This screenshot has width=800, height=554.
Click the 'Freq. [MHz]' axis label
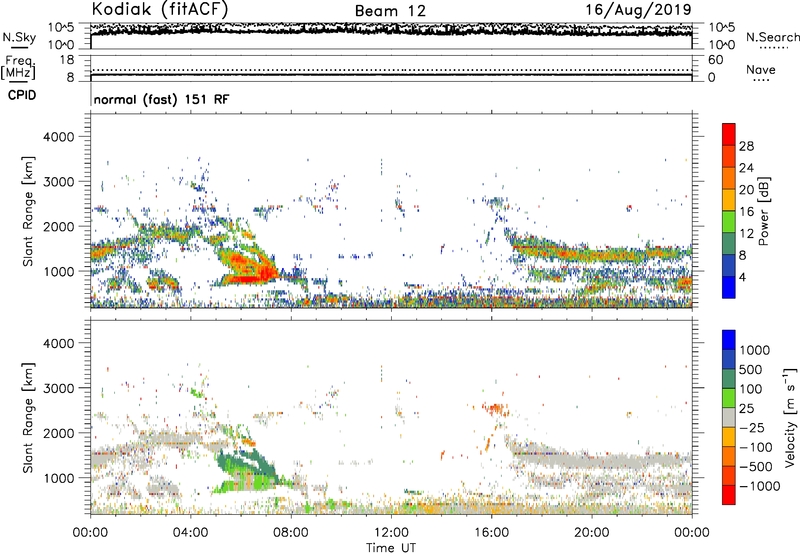[18, 68]
